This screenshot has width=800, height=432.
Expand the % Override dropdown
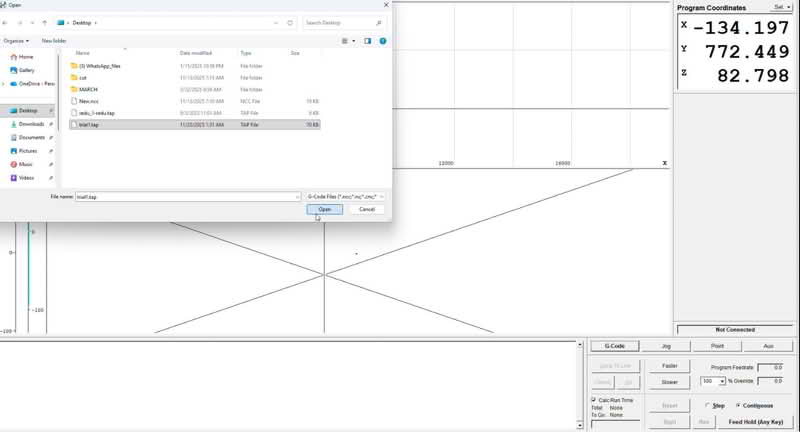pos(721,381)
